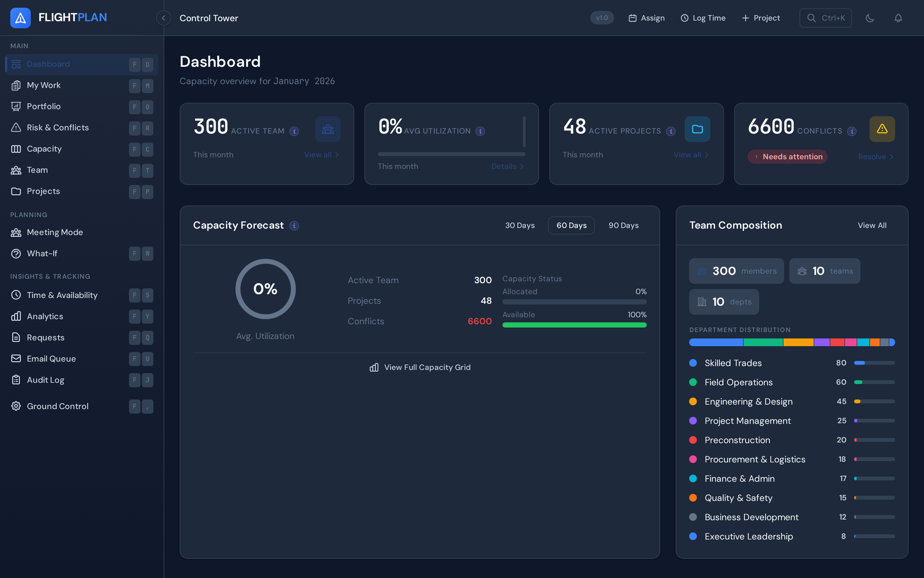Click the Requests document icon

(x=16, y=337)
